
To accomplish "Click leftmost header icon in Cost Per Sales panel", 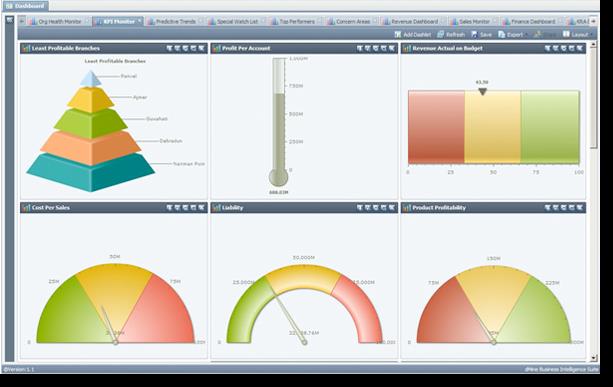I will (x=169, y=208).
